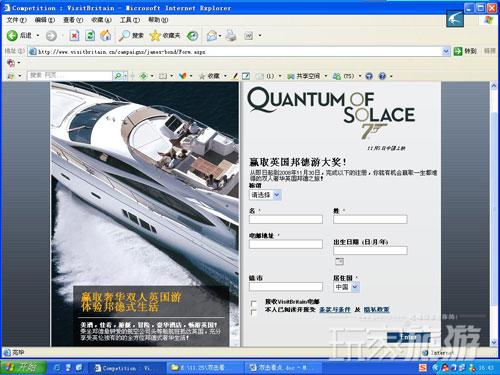500x375 pixels.
Task: Expand the address bar URL dropdown arrow
Action: (x=446, y=51)
